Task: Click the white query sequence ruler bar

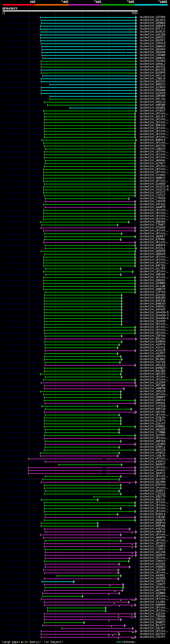Action: (70, 11)
